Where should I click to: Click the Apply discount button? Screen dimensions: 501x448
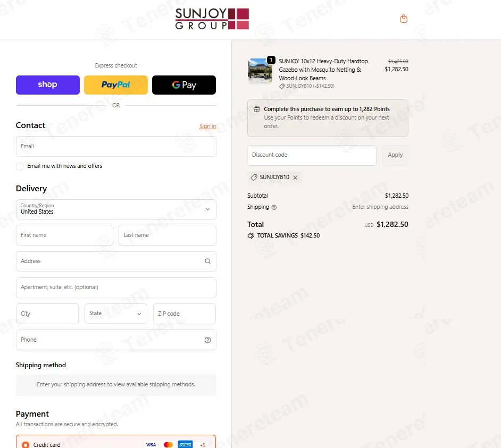tap(395, 155)
